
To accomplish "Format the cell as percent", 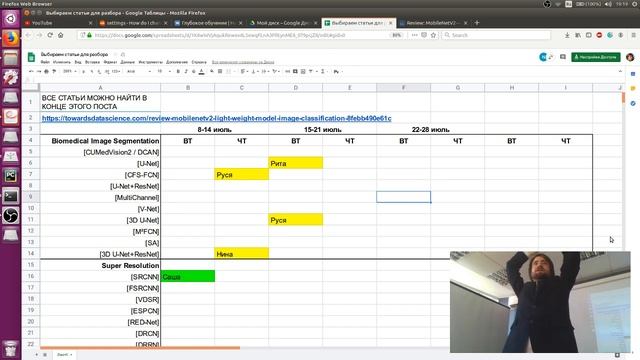I will [91, 71].
